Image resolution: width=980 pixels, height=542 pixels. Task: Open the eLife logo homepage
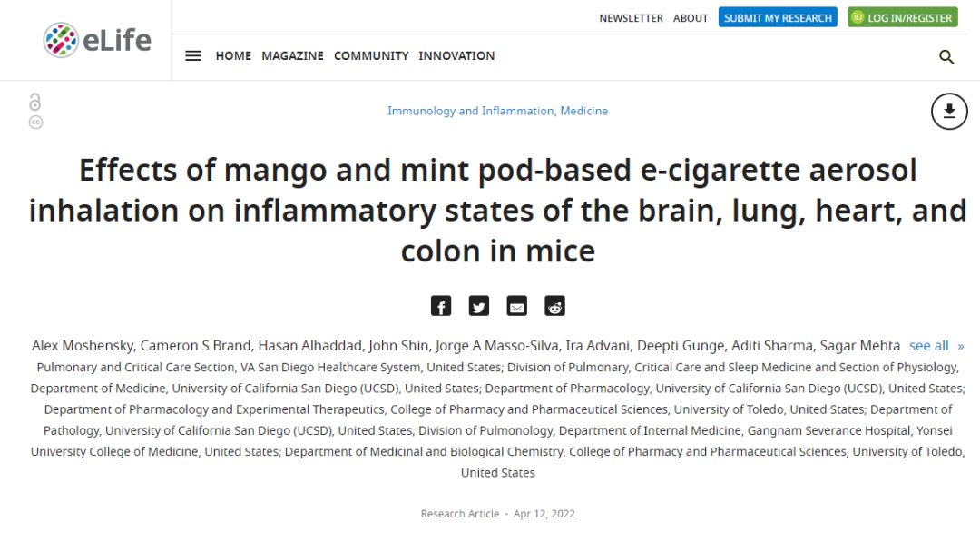click(x=97, y=41)
